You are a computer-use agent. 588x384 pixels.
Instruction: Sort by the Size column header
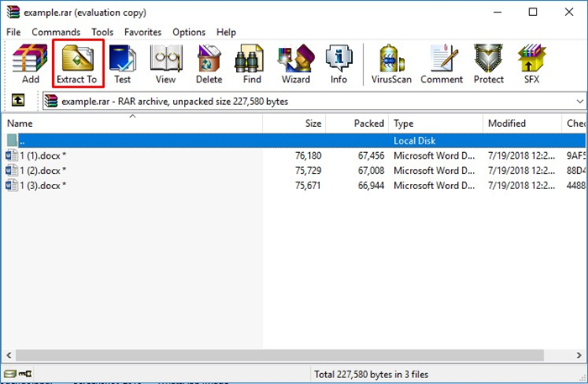(x=294, y=124)
